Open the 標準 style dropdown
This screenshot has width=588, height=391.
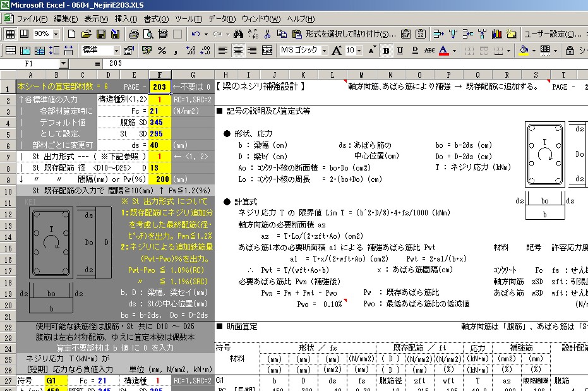(x=116, y=51)
